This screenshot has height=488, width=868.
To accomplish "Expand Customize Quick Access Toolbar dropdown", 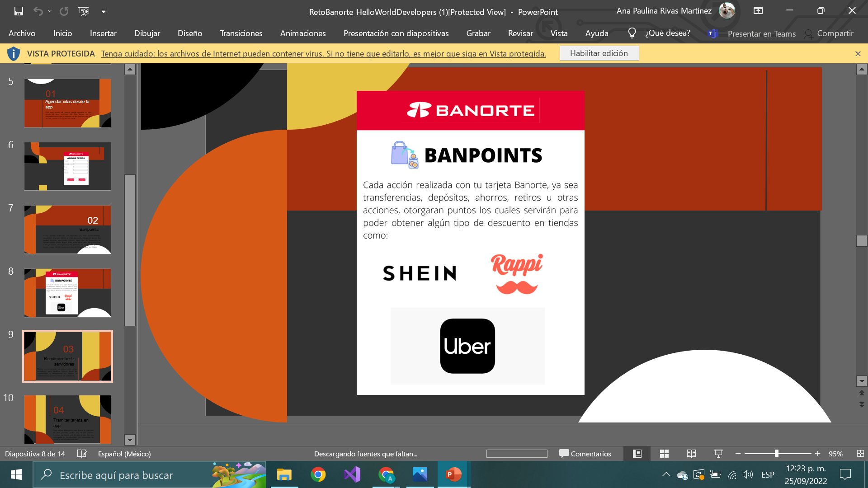I will (x=104, y=12).
